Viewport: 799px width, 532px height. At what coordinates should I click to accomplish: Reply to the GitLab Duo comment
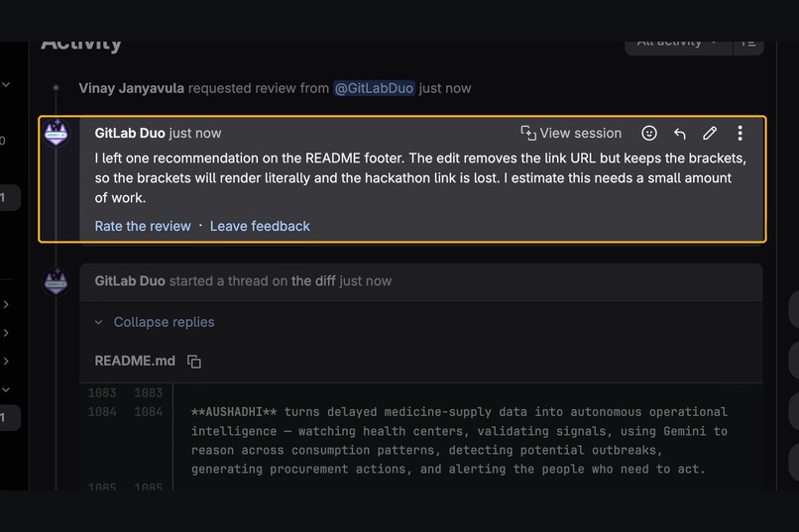(x=679, y=134)
